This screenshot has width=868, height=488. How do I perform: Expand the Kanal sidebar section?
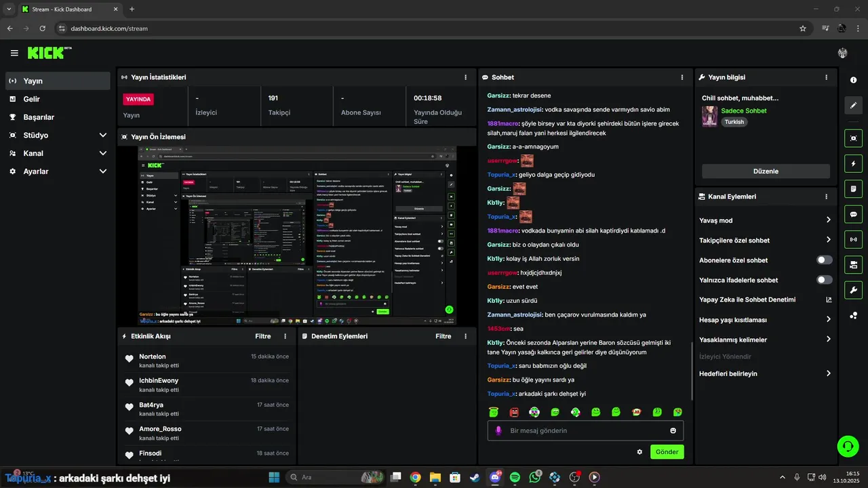pos(58,153)
